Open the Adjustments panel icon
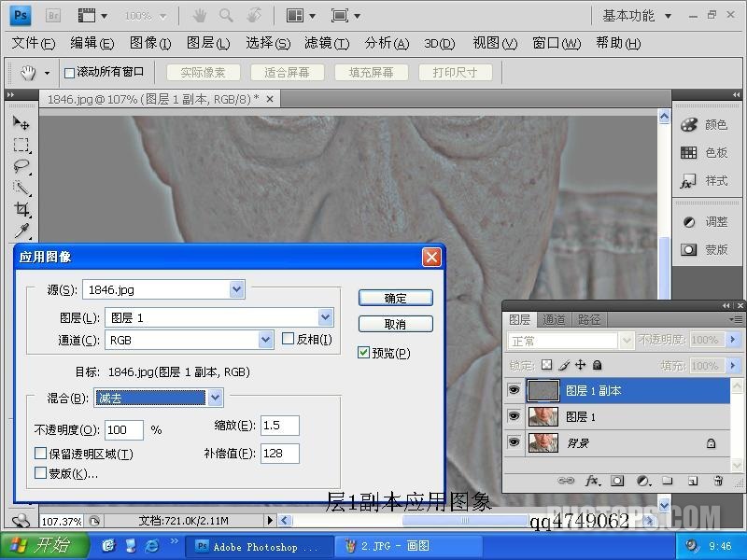 coord(689,222)
